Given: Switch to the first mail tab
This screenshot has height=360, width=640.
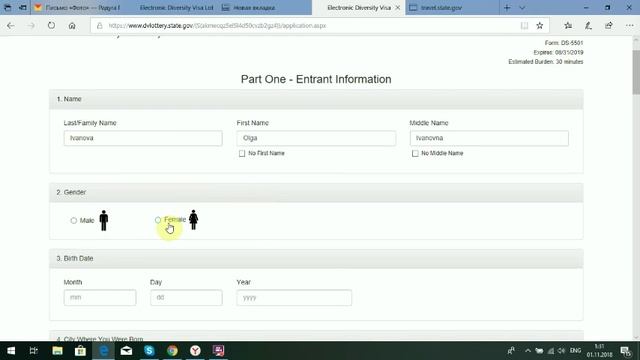Looking at the screenshot, I should [78, 7].
